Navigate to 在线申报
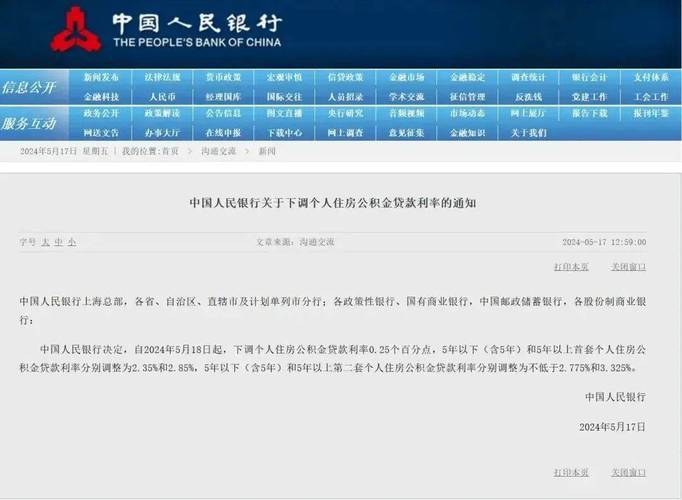The height and width of the screenshot is (500, 682). pos(224,133)
